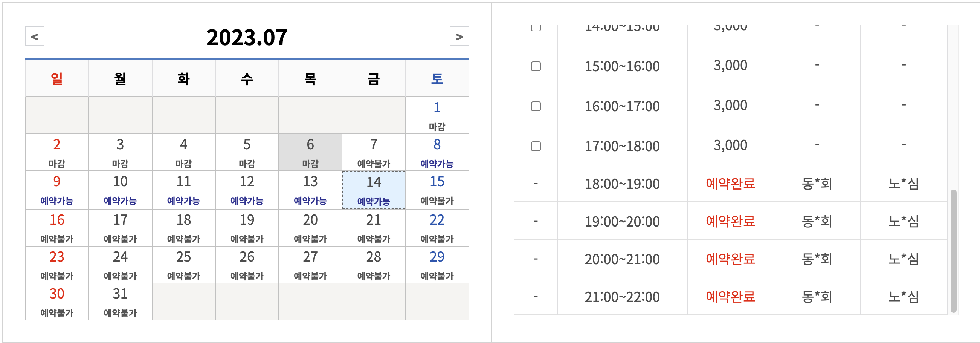The image size is (980, 343).
Task: Check the 15:00~16:00 time slot
Action: (x=536, y=66)
